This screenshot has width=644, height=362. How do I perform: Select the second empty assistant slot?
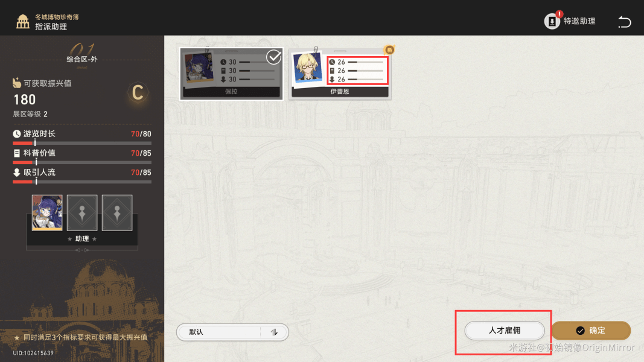point(117,212)
